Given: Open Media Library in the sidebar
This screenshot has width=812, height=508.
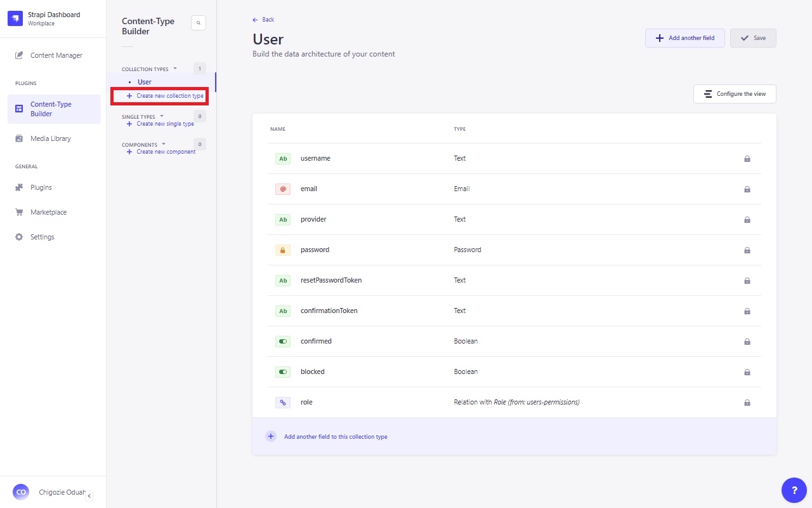Looking at the screenshot, I should pyautogui.click(x=51, y=138).
